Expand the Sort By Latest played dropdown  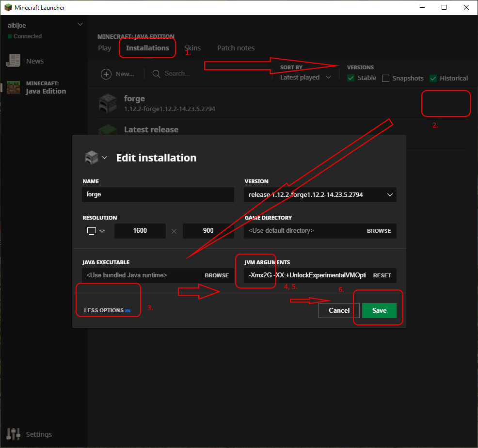click(x=305, y=78)
